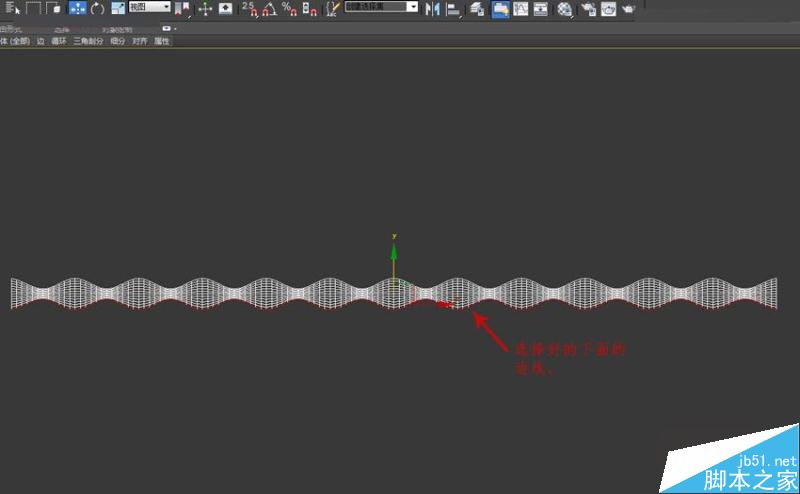Click the Use Pivot Point Center icon
Viewport: 800px width, 494px height.
pos(182,9)
